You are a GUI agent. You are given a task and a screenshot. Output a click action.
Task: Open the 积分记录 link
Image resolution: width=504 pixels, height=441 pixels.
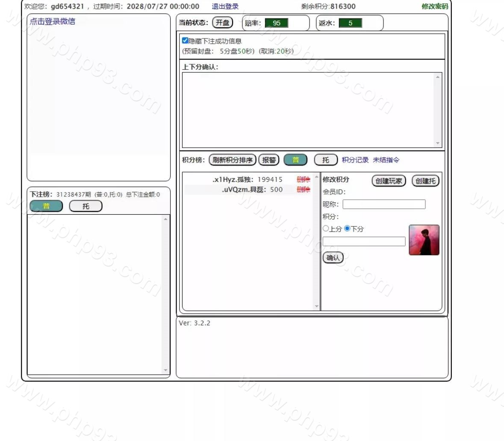(355, 160)
